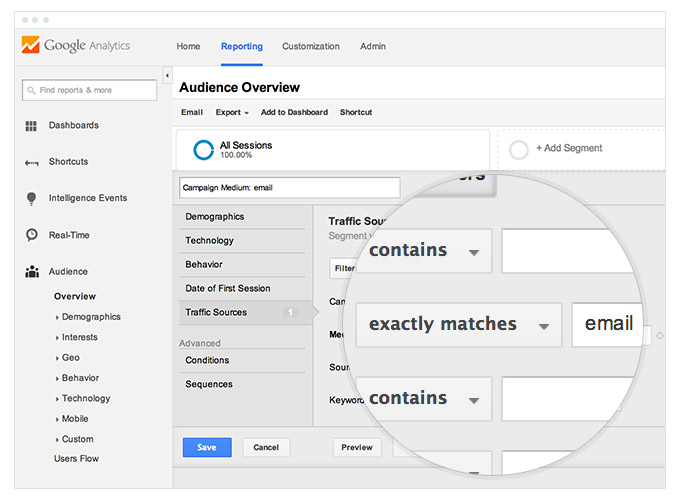Viewport: 679px width, 500px height.
Task: Collapse the sidebar with the arrow button
Action: 167,76
